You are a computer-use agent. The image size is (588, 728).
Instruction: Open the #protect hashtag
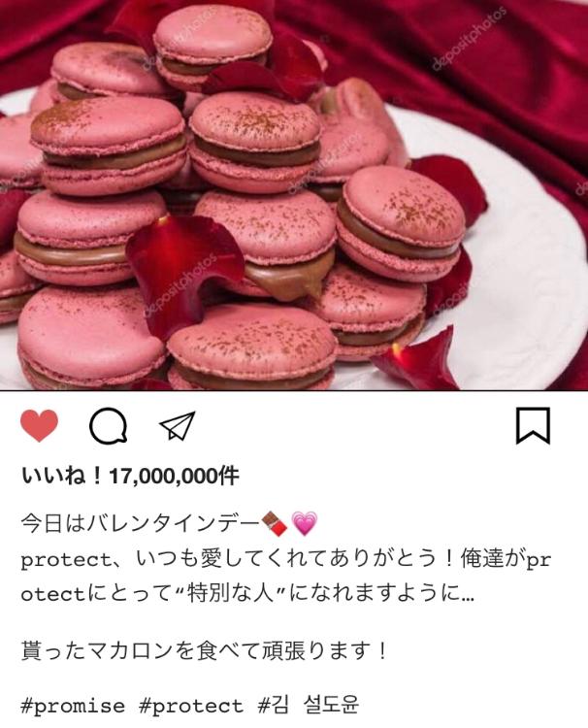tap(191, 707)
